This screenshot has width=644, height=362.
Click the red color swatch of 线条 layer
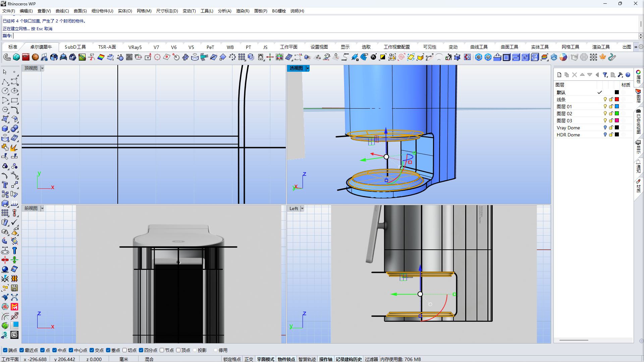(617, 99)
